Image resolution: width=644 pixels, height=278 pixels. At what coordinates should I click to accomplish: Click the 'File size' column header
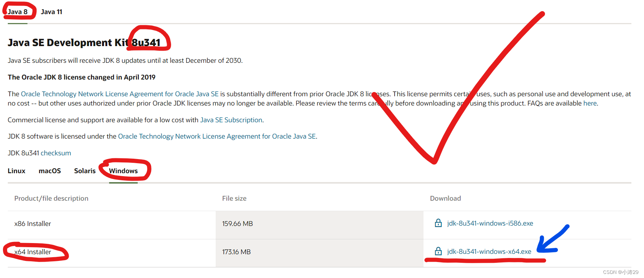(234, 198)
